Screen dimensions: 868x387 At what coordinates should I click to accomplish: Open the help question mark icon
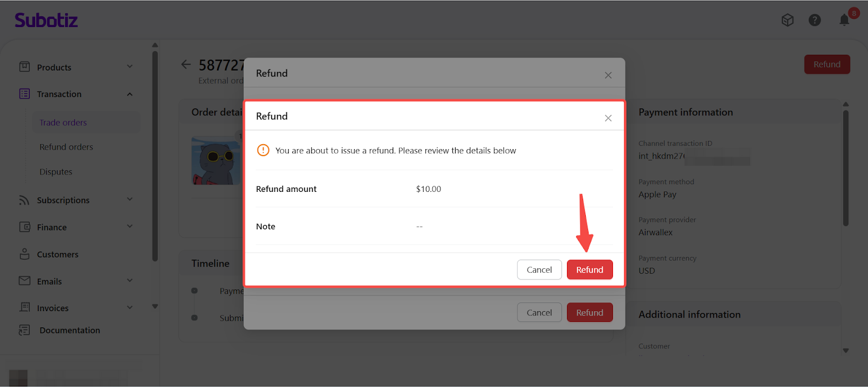pyautogui.click(x=814, y=20)
